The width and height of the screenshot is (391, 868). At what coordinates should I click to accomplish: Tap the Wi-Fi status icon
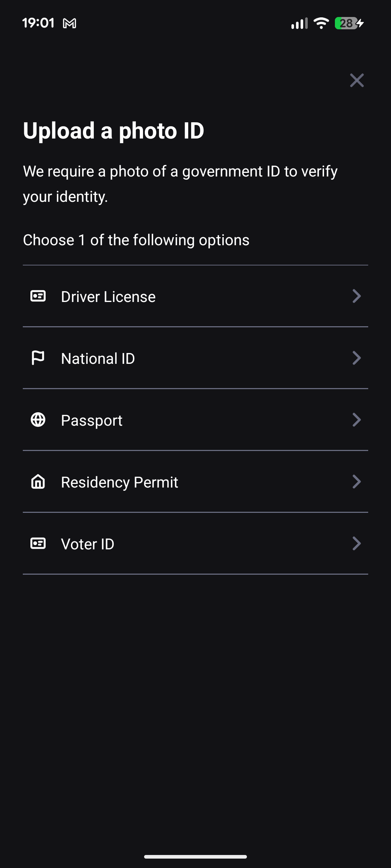click(321, 24)
